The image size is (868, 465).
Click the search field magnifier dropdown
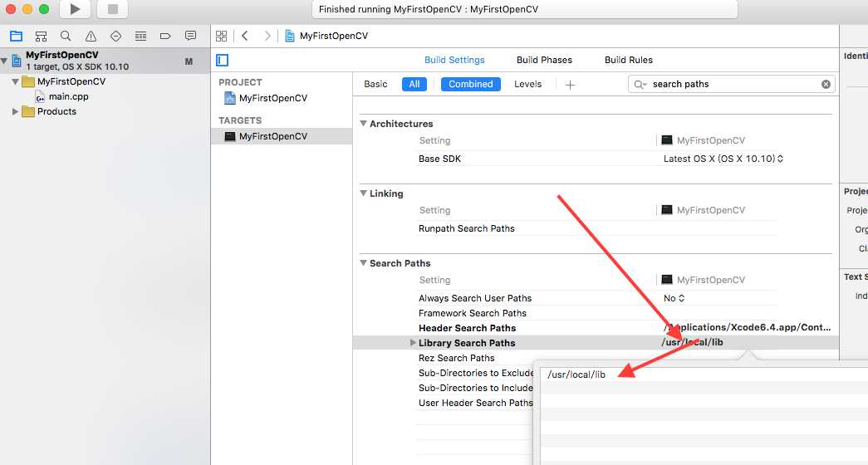640,84
